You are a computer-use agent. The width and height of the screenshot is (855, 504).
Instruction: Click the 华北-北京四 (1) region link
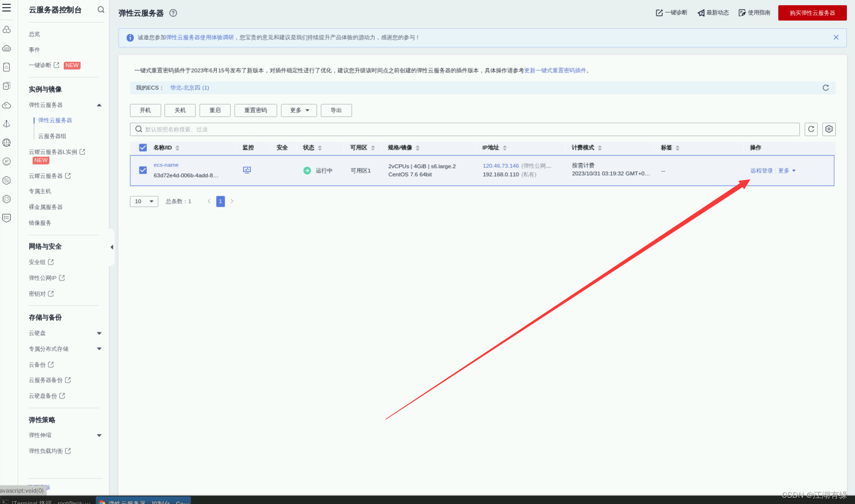(190, 88)
